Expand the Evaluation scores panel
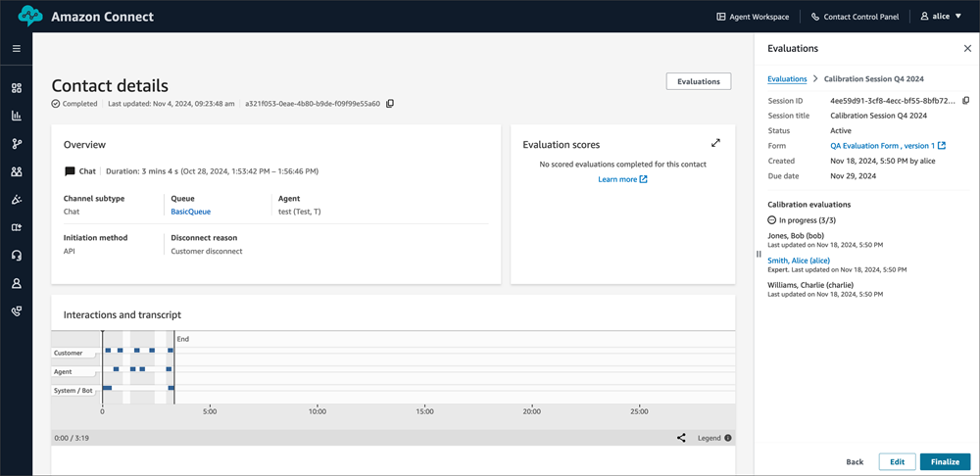980x476 pixels. click(x=715, y=143)
